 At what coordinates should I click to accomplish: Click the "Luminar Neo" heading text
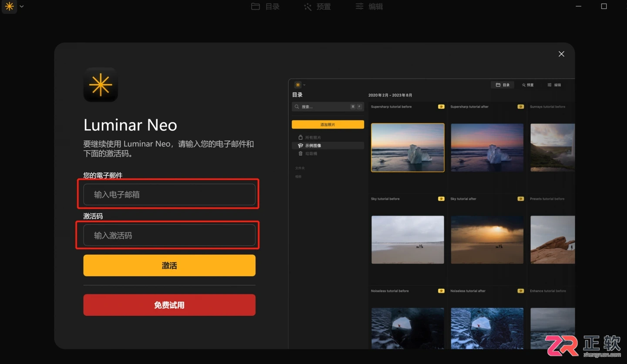pos(130,125)
